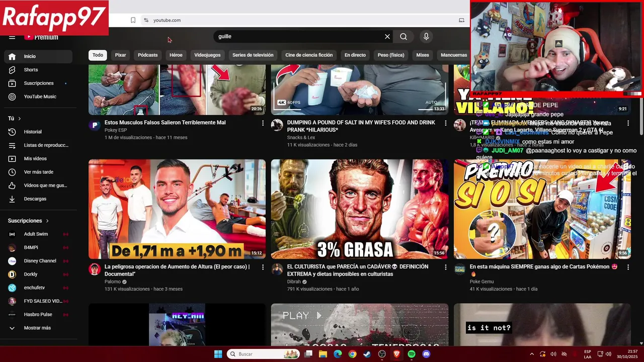Open the Disney Channel subscription

pos(38,261)
